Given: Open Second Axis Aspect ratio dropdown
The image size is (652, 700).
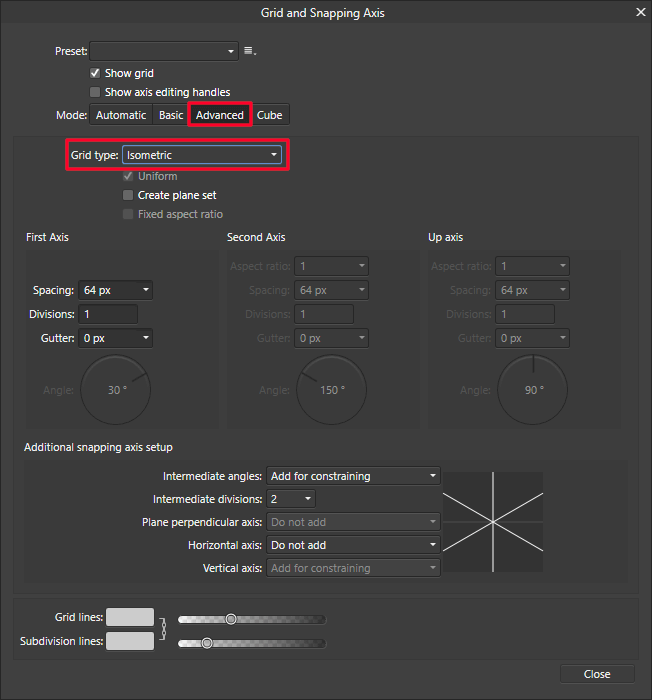Looking at the screenshot, I should click(x=331, y=266).
